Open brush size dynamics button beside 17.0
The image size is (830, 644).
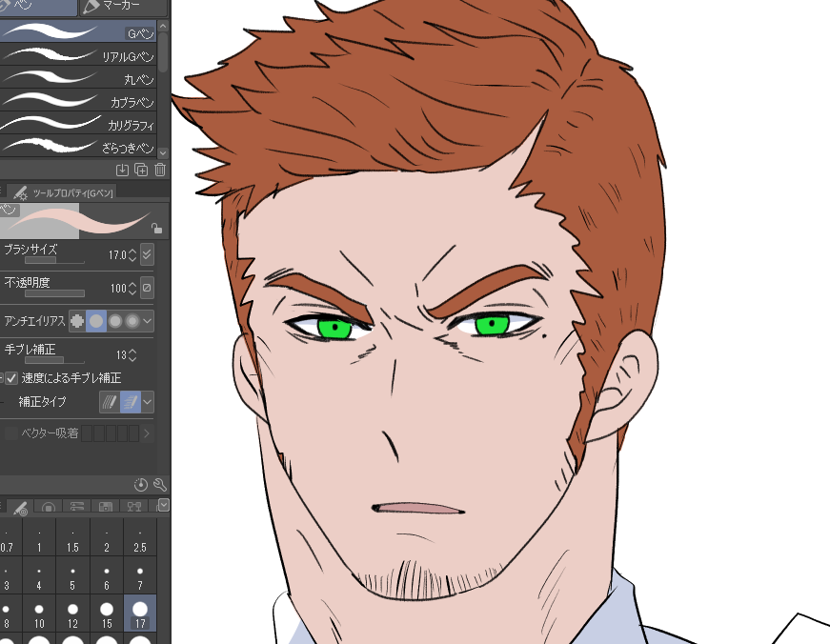pyautogui.click(x=147, y=254)
